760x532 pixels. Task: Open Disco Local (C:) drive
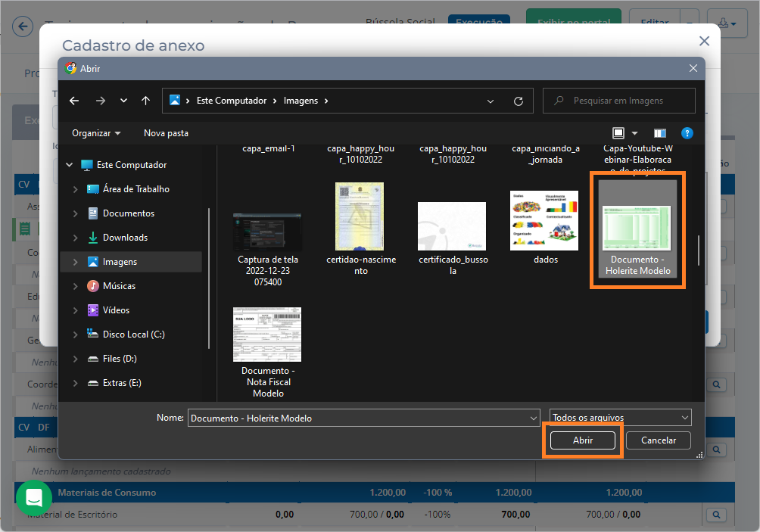coord(133,334)
